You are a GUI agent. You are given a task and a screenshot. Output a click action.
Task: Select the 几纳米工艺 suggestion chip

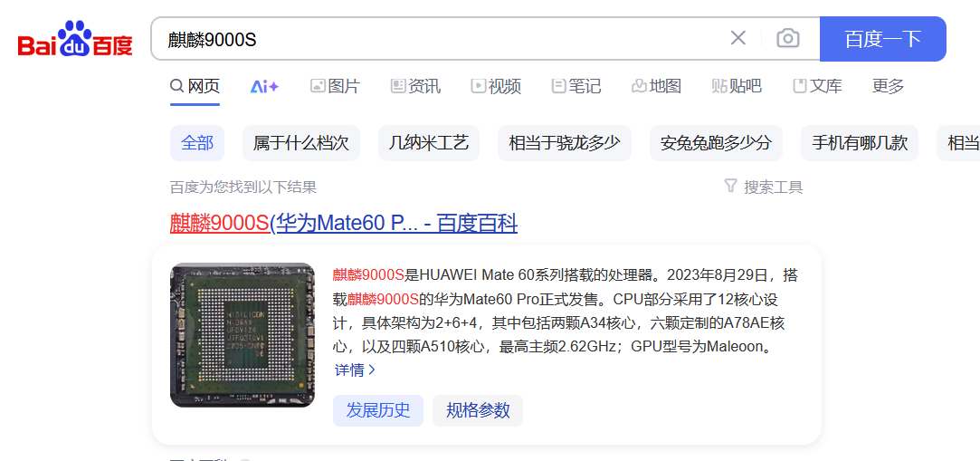[x=429, y=143]
